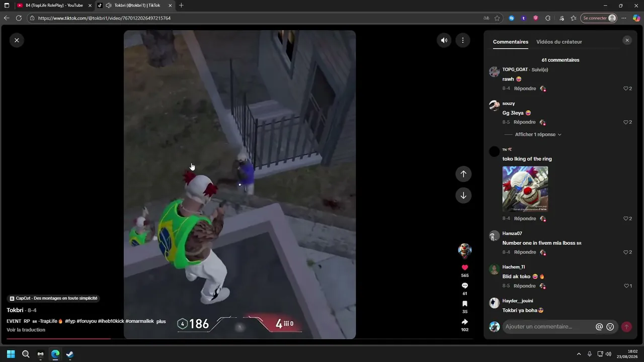
Task: Open the #omarmallek hashtag link
Action: click(139, 321)
